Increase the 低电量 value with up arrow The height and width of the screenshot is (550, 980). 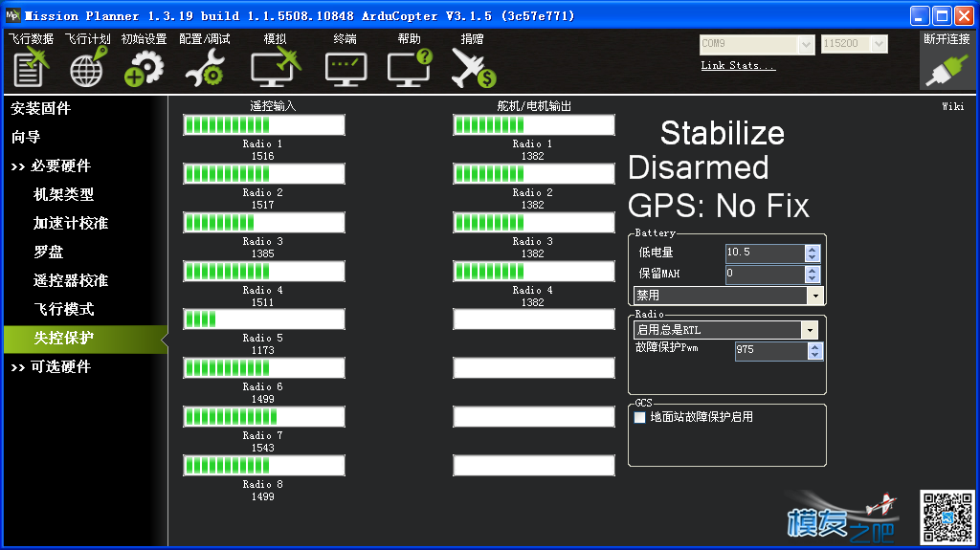click(x=812, y=249)
